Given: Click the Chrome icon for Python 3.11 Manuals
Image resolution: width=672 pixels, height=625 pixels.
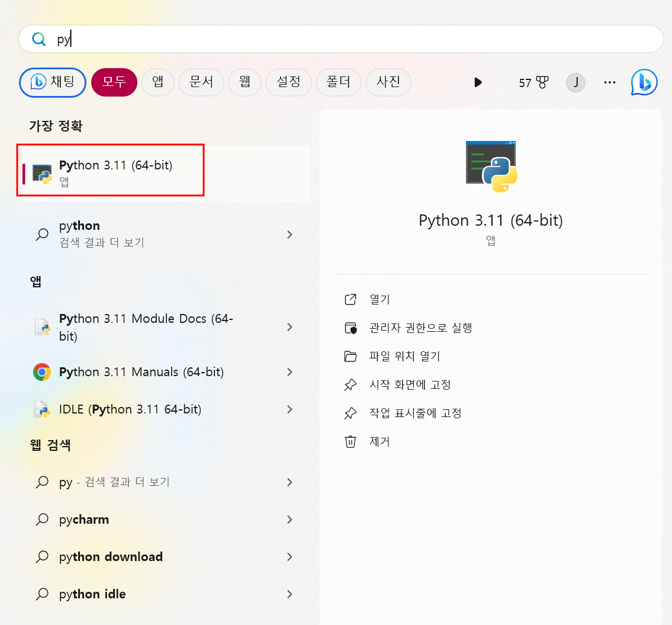Looking at the screenshot, I should click(42, 372).
